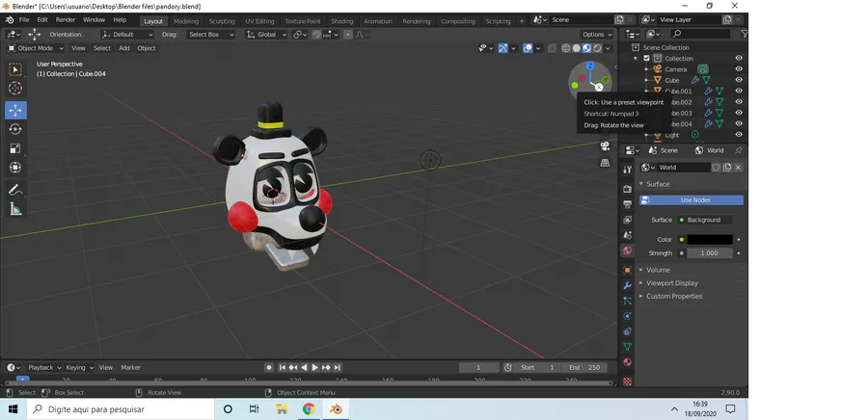Select the Annotate tool

(x=15, y=190)
